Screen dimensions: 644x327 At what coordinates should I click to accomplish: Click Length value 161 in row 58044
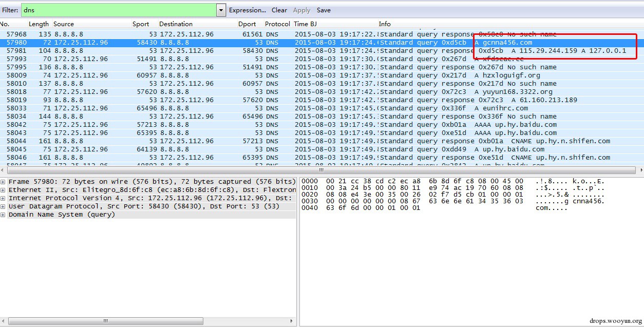coord(45,141)
